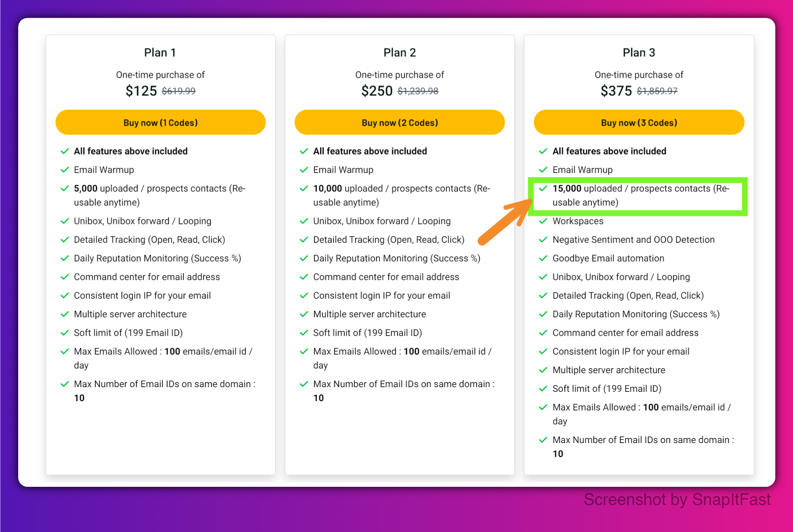The width and height of the screenshot is (793, 532).
Task: Select the Plan 3 heading
Action: pos(639,53)
